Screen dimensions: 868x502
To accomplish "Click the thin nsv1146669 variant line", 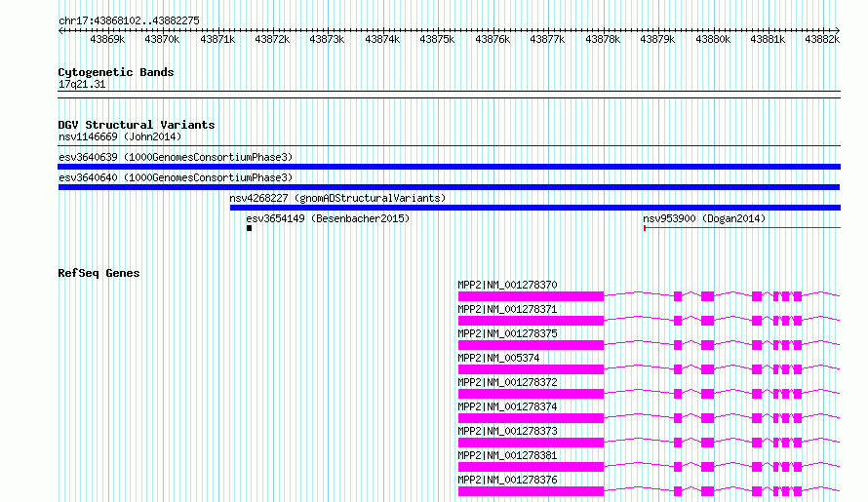I will [449, 146].
